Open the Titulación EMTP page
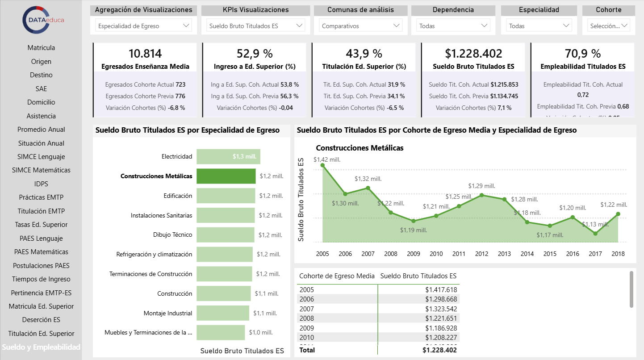Image resolution: width=644 pixels, height=360 pixels. point(41,211)
